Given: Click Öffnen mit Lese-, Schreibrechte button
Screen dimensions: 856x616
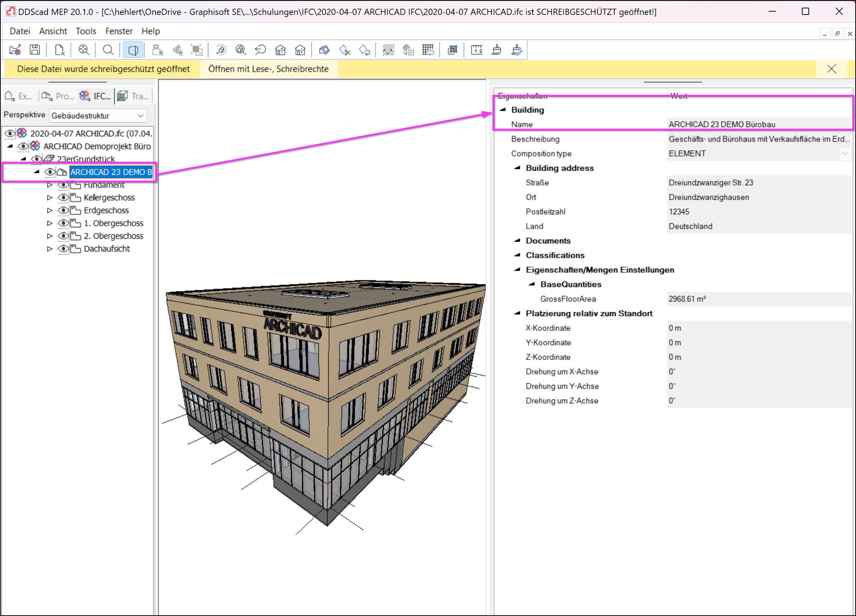Looking at the screenshot, I should click(268, 69).
